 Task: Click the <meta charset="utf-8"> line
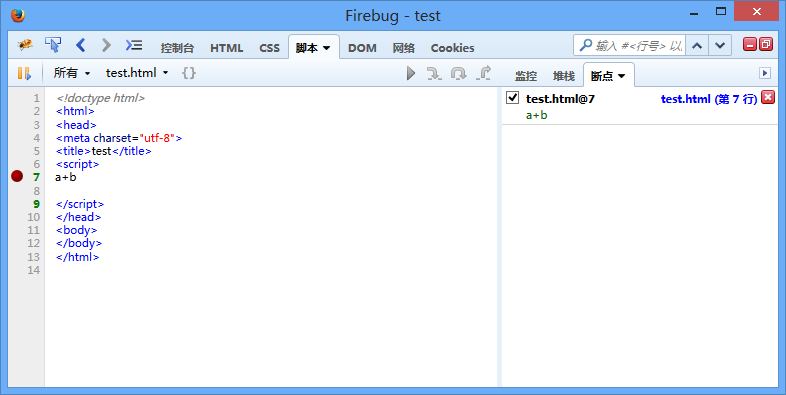click(119, 138)
